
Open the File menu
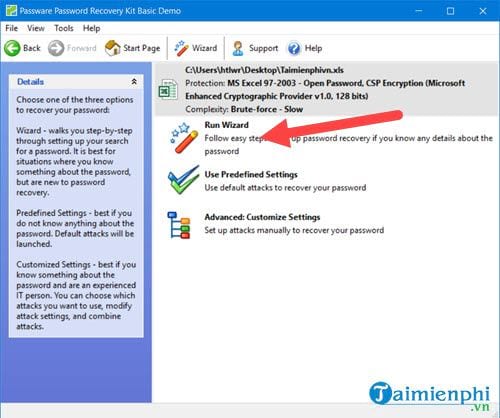[x=12, y=28]
